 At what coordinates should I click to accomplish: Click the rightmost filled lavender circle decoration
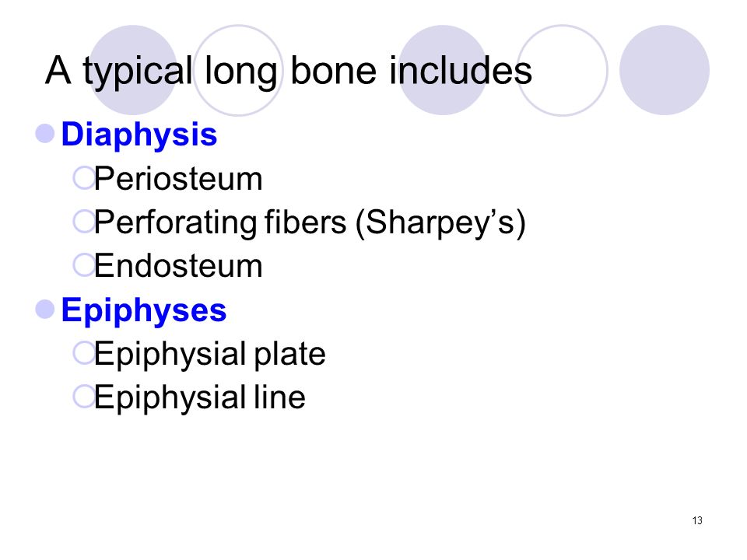pyautogui.click(x=664, y=70)
